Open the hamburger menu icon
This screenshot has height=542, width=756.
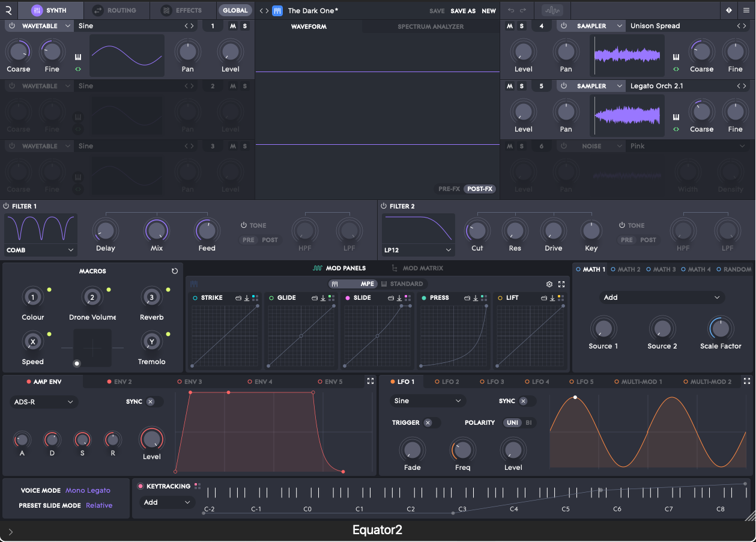click(x=746, y=10)
